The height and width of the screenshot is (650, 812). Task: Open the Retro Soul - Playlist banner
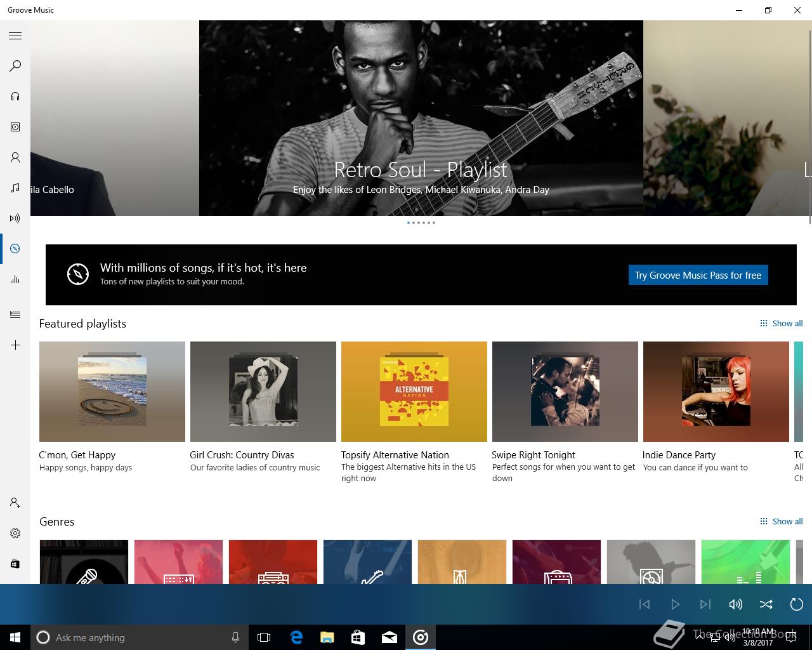pyautogui.click(x=421, y=118)
